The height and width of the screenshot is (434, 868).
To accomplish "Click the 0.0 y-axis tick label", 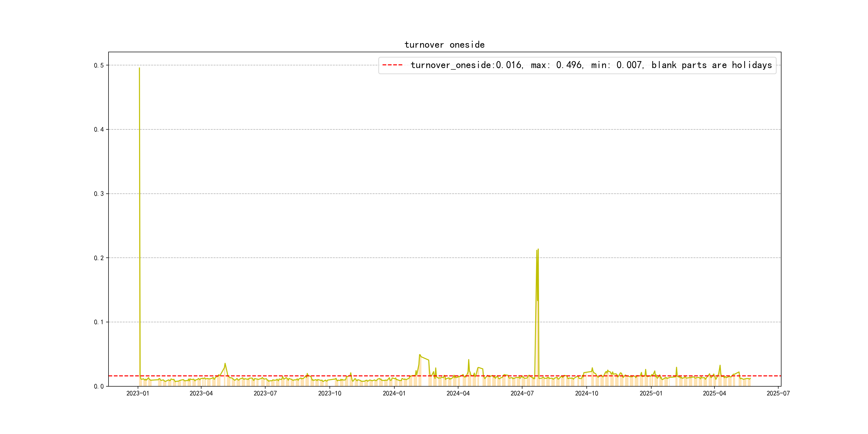I will coord(99,387).
